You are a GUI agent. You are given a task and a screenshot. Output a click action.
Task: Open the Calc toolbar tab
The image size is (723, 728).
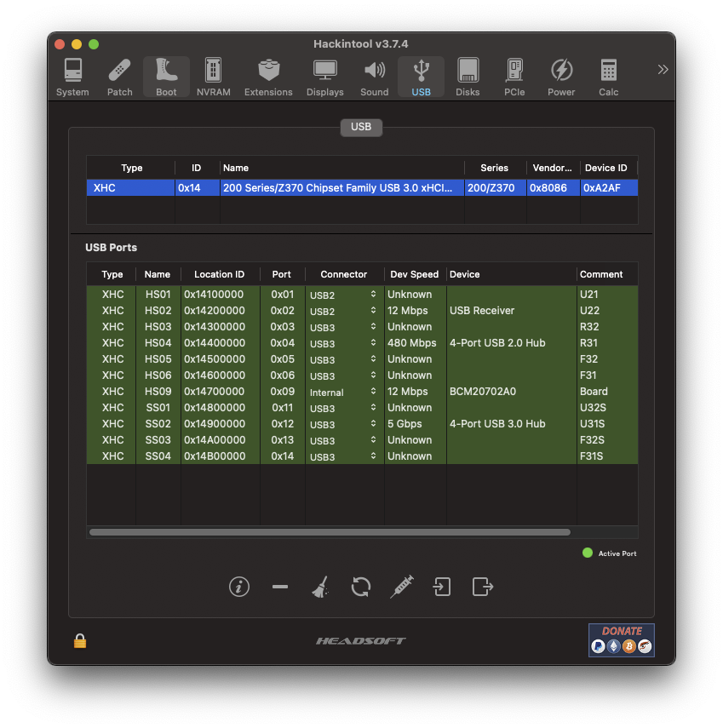pyautogui.click(x=608, y=77)
